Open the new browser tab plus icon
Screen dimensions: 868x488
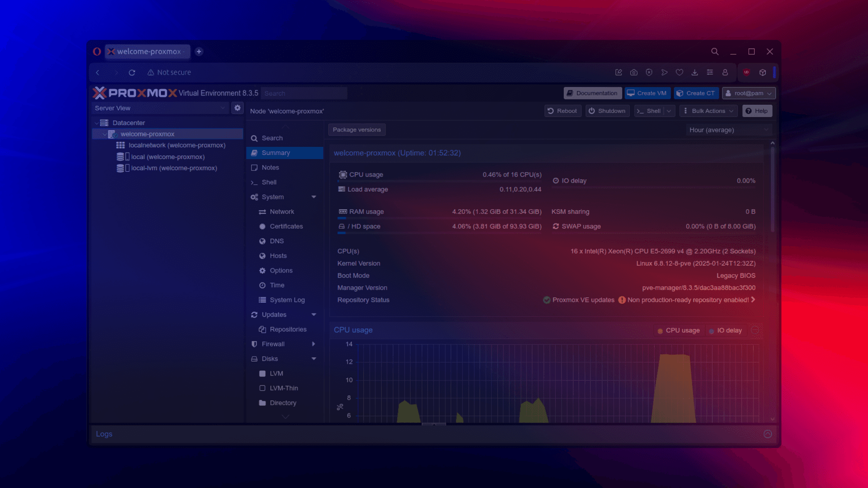(199, 52)
